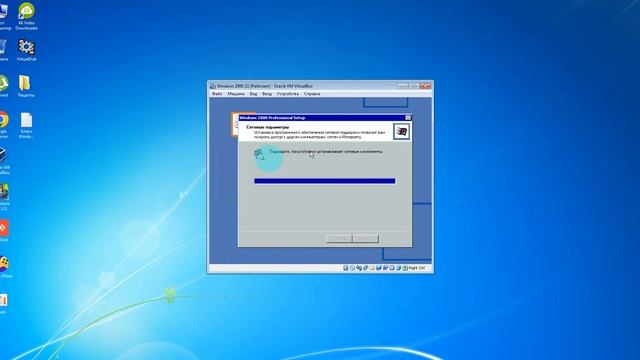Screen dimensions: 640x360
Task: Close the VirtualBox VM window
Action: 425,86
